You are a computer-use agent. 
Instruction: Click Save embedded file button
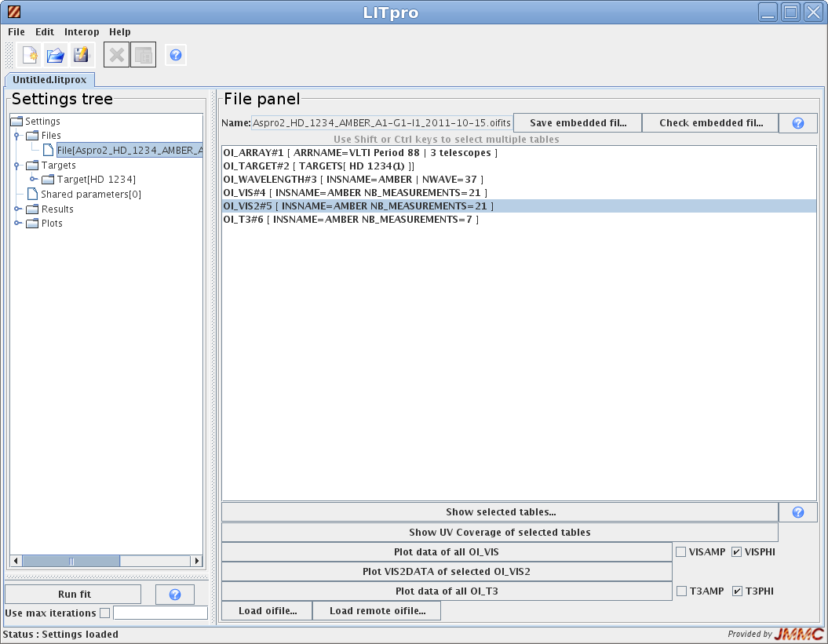point(578,123)
